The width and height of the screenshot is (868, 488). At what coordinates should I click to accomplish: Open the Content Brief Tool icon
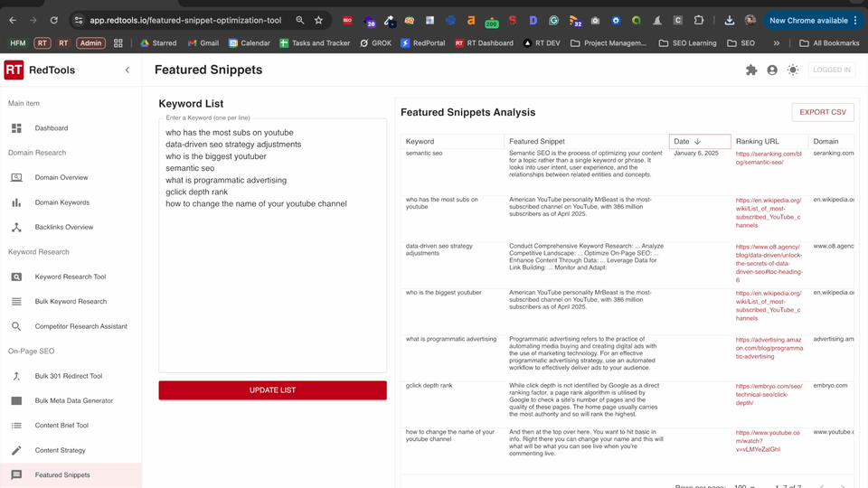16,426
